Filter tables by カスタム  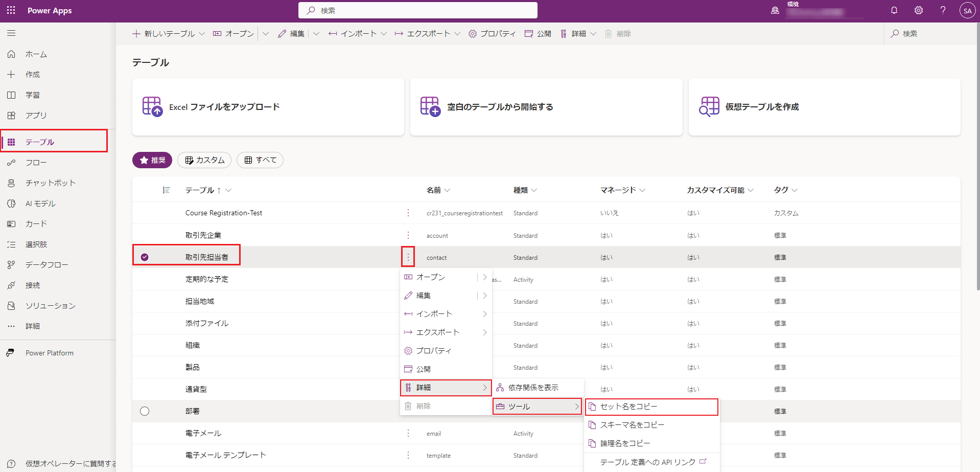[x=204, y=160]
